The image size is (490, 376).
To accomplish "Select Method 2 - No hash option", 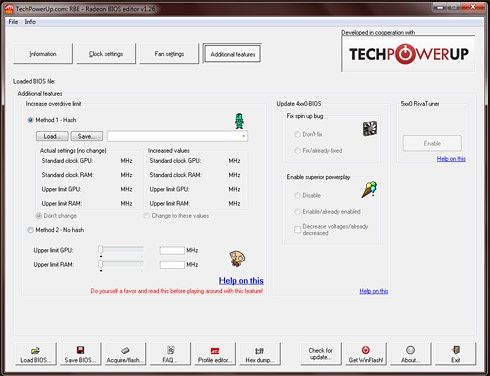I will (30, 230).
